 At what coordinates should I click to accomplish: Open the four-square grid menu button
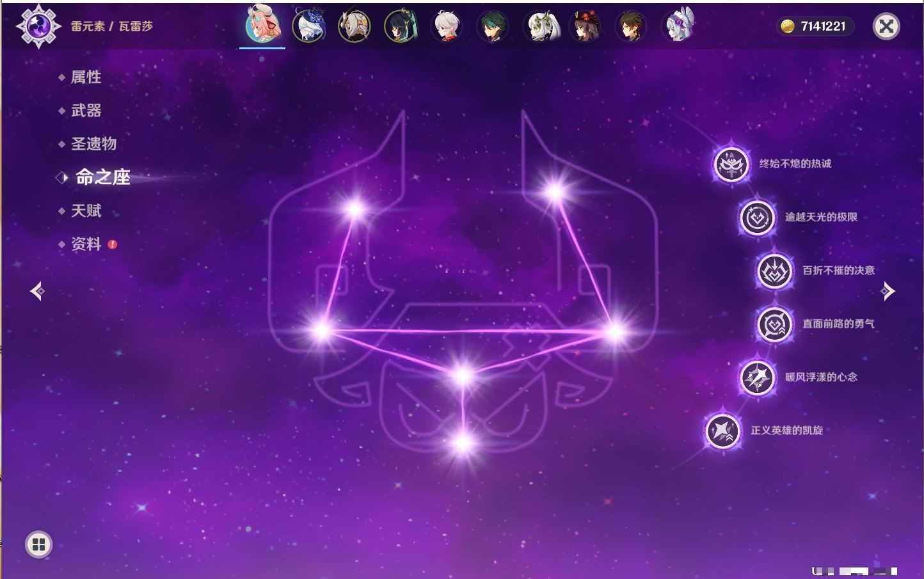coord(38,544)
